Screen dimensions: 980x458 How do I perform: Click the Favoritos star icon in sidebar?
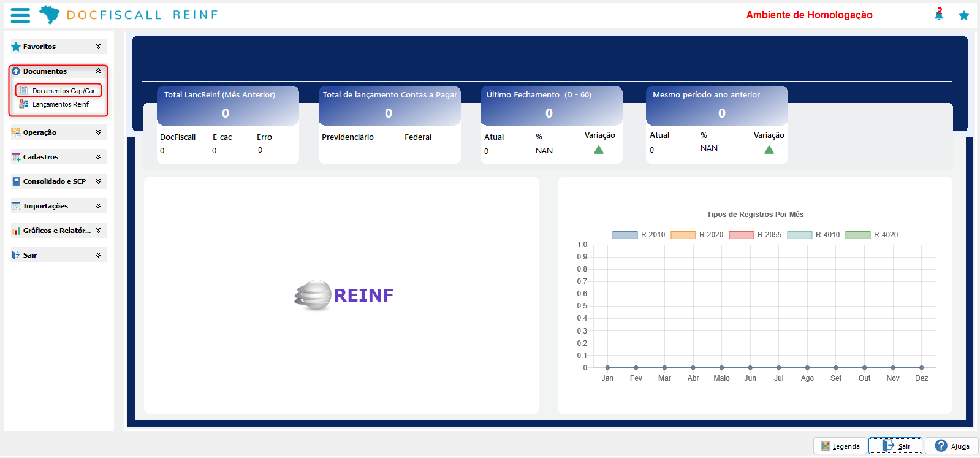[16, 47]
